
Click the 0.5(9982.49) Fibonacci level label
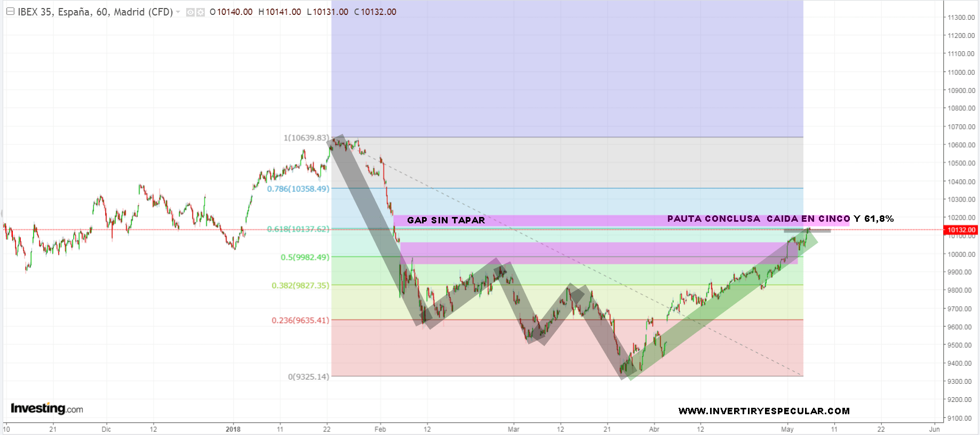tap(305, 257)
